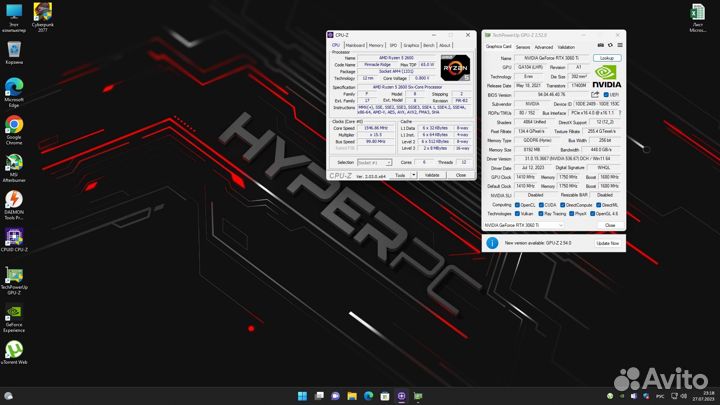Image resolution: width=720 pixels, height=405 pixels.
Task: Click the GPU-Z Name field 'NVIDIA GeForce RTX 3060 Ti'
Action: (x=551, y=58)
